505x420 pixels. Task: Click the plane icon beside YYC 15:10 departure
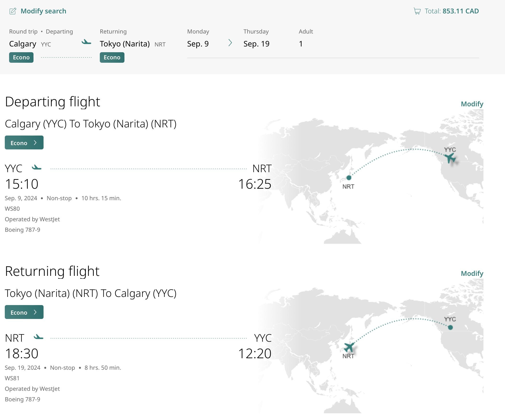[x=37, y=167]
